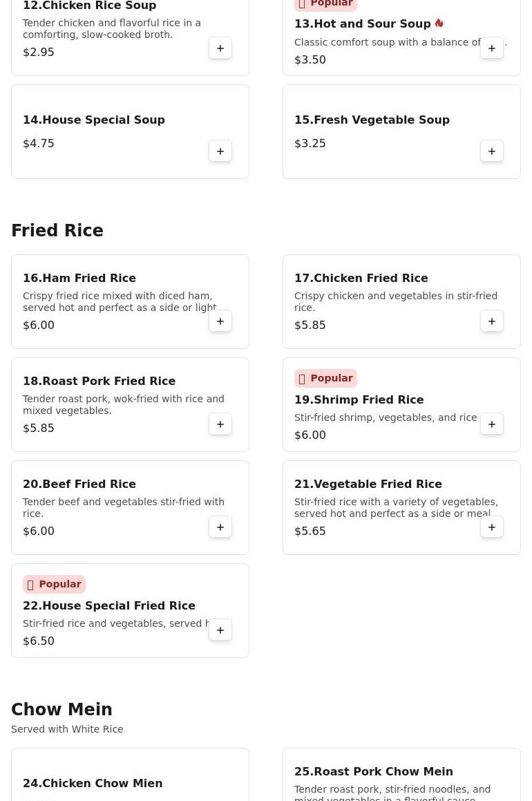Image resolution: width=532 pixels, height=801 pixels.
Task: Open Roast Pork Chow Mein details
Action: point(374,771)
